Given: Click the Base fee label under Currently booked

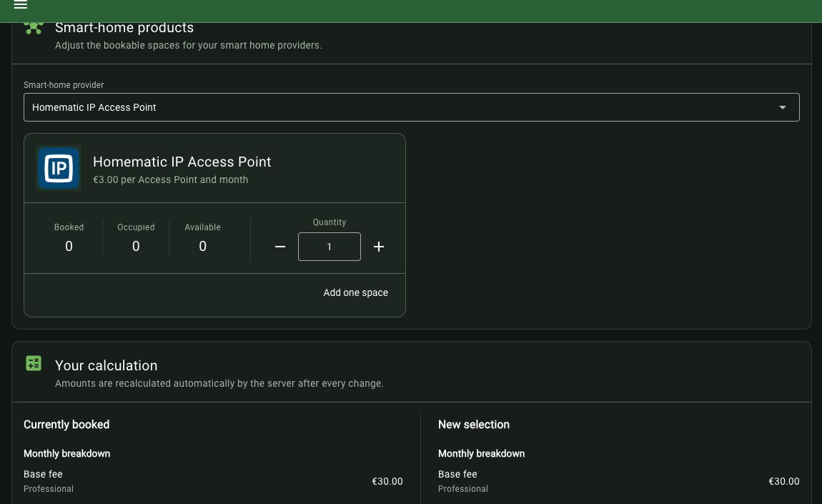Looking at the screenshot, I should pos(43,474).
